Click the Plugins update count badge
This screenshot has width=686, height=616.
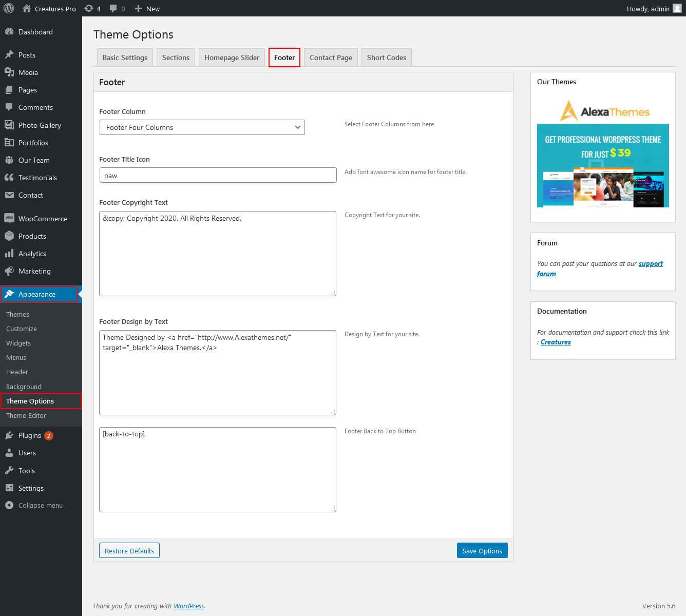49,436
